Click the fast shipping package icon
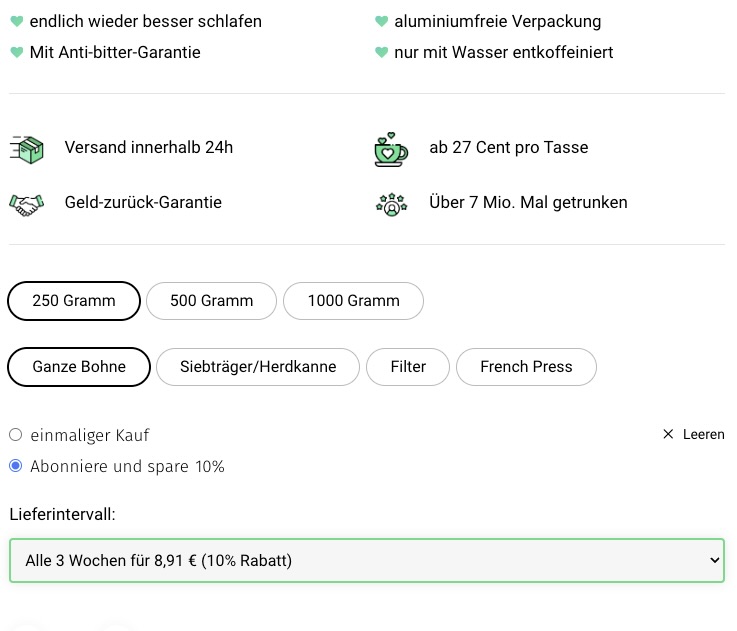This screenshot has height=631, width=737. [x=27, y=148]
